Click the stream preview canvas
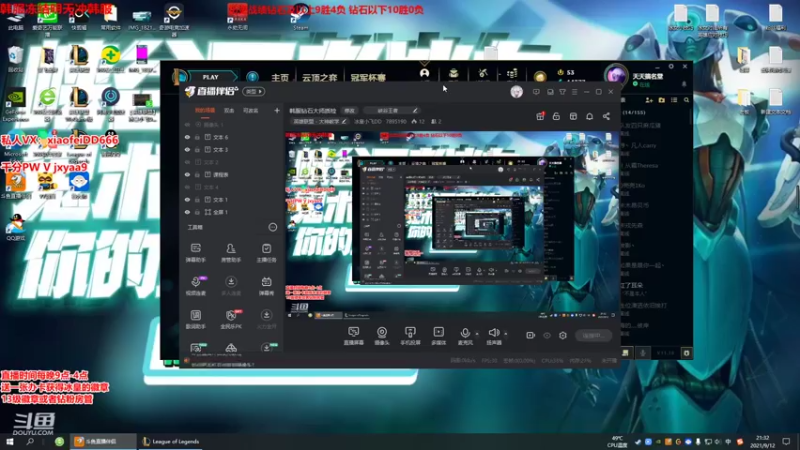The height and width of the screenshot is (450, 800). tap(452, 226)
